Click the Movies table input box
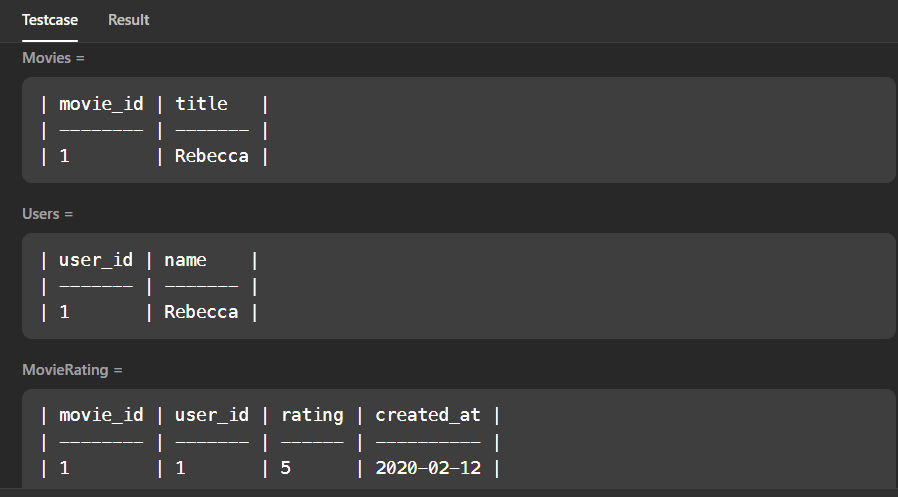 point(458,130)
